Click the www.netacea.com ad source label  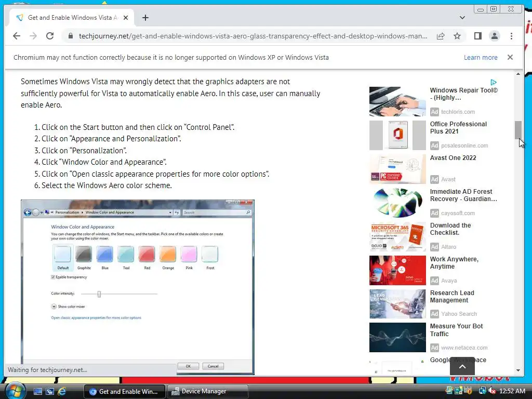tap(464, 348)
